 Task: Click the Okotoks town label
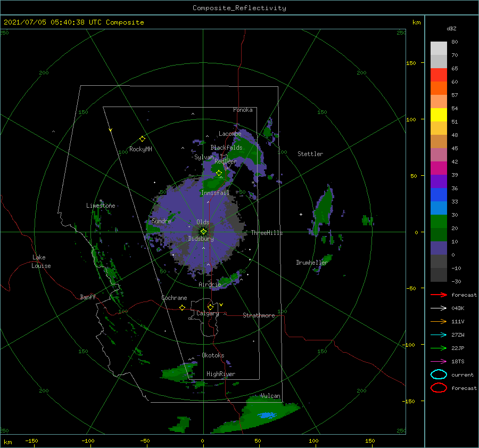213,355
